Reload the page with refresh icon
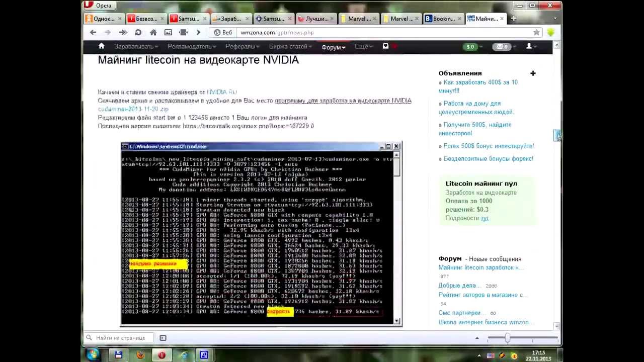This screenshot has width=644, height=362. pyautogui.click(x=138, y=32)
